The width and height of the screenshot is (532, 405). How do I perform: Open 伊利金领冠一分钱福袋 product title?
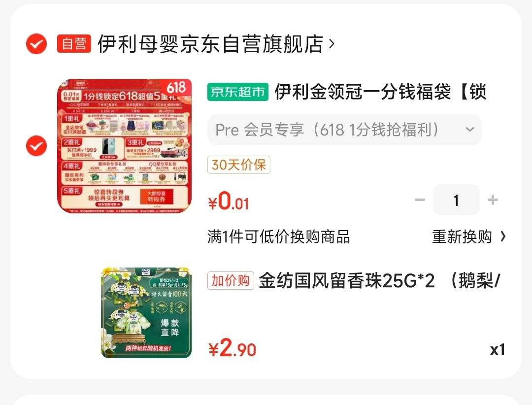[381, 92]
